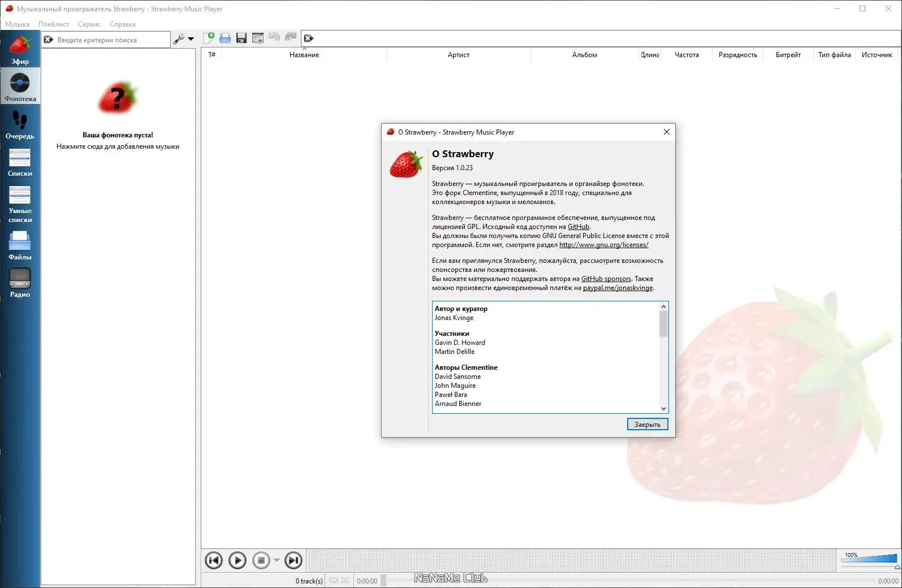Open the GitHub source code link
The image size is (902, 588).
pyautogui.click(x=579, y=227)
